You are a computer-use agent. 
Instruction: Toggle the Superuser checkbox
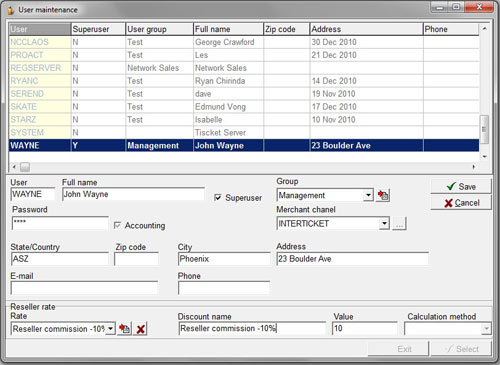tap(218, 198)
